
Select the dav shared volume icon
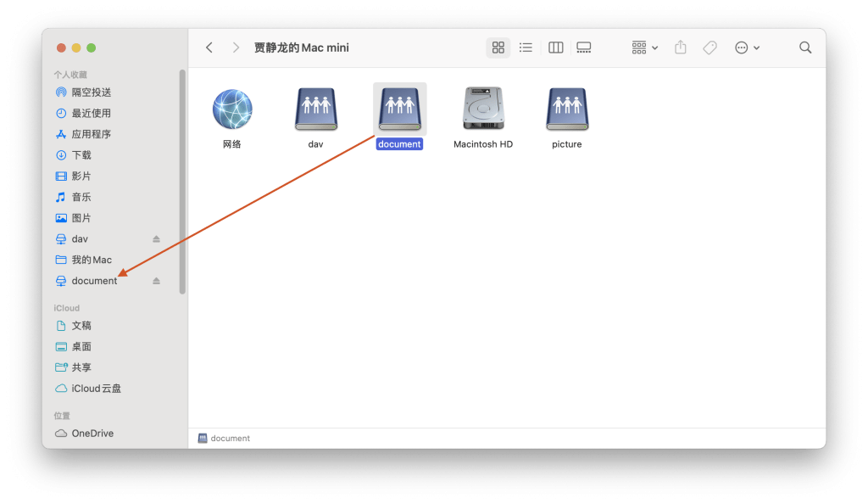[x=316, y=109]
